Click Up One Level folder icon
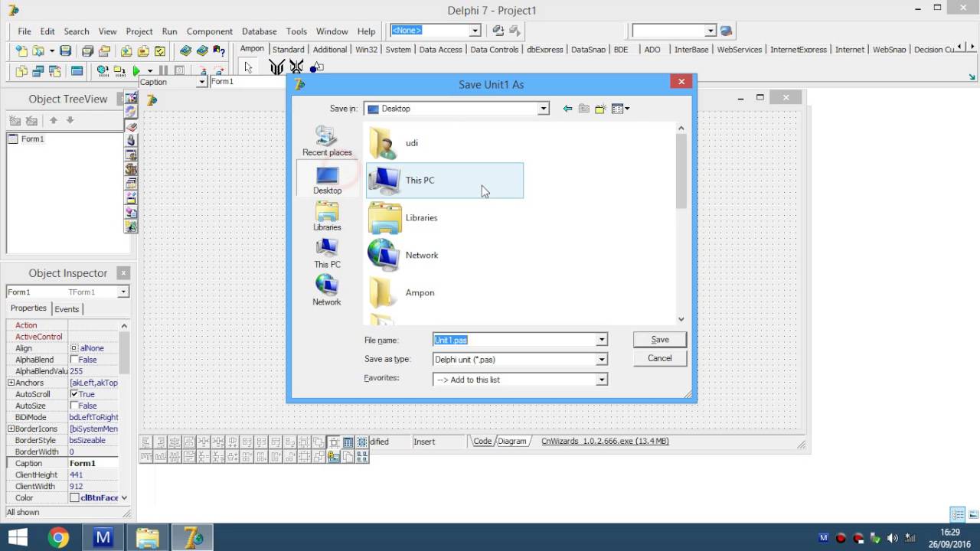 click(x=584, y=109)
